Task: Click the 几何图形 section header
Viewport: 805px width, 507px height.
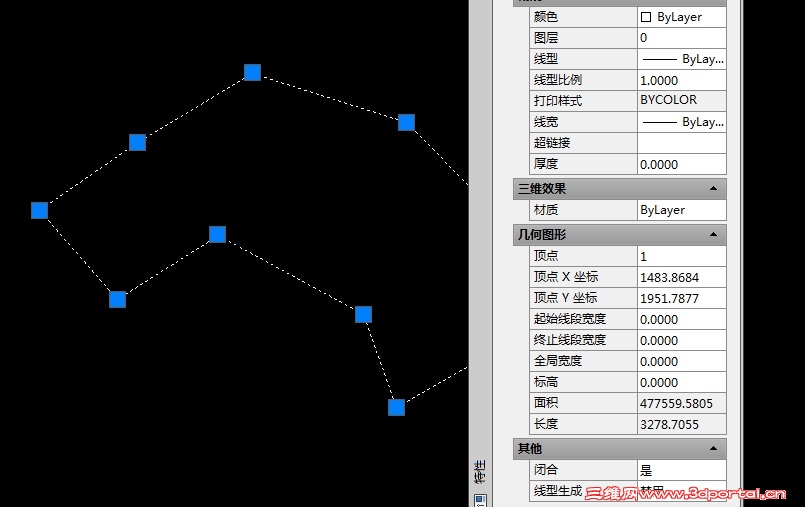Action: click(x=619, y=235)
